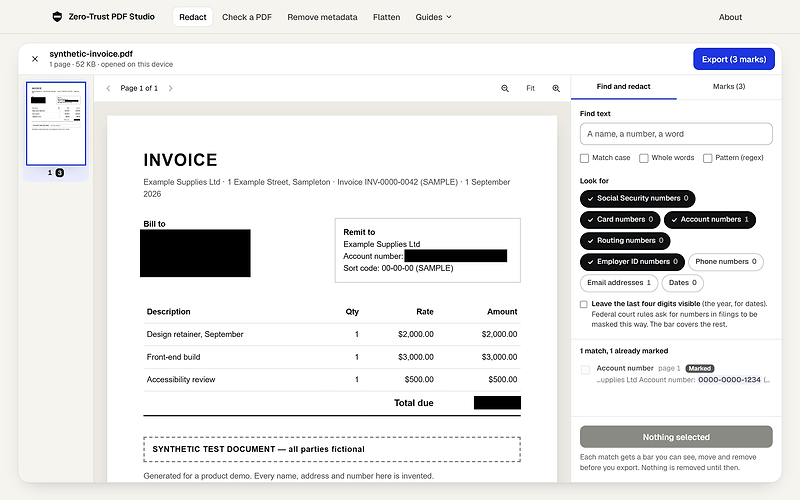Toggle Social Security numbers chip
The height and width of the screenshot is (500, 800).
[637, 198]
